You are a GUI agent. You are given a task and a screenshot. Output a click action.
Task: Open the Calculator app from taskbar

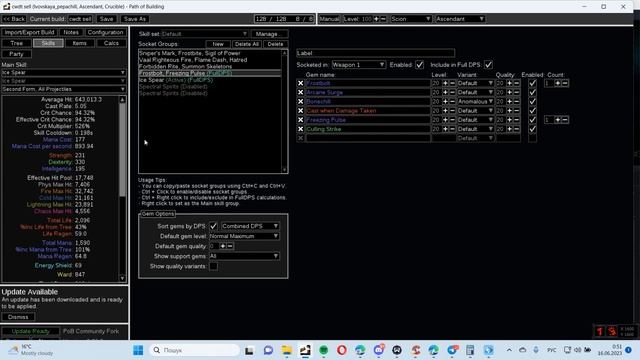(470, 350)
